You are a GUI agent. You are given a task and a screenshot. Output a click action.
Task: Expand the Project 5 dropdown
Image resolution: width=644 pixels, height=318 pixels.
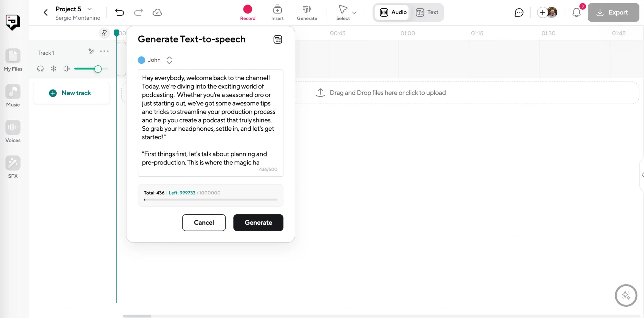90,9
